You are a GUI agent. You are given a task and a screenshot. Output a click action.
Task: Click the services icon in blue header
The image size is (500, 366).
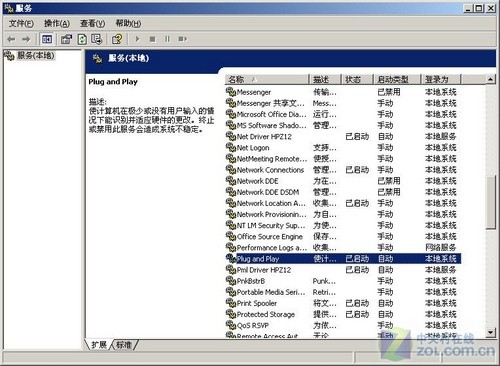click(98, 59)
